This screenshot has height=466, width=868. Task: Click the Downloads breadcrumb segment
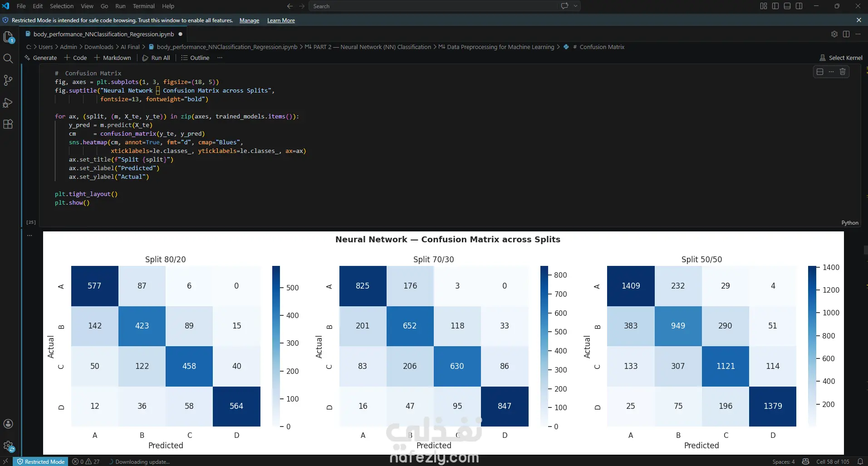tap(99, 47)
